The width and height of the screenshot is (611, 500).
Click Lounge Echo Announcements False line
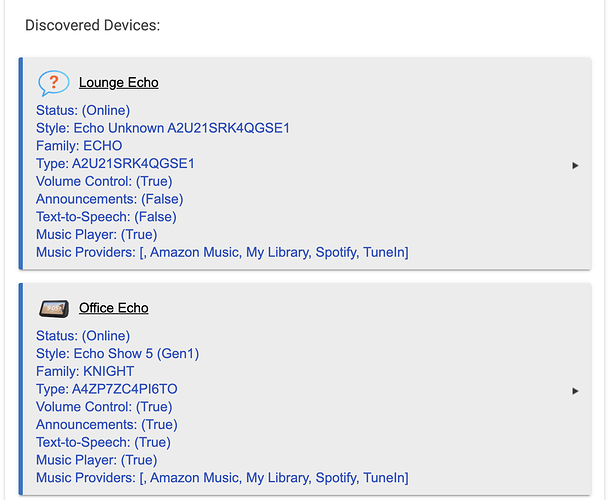tap(109, 199)
